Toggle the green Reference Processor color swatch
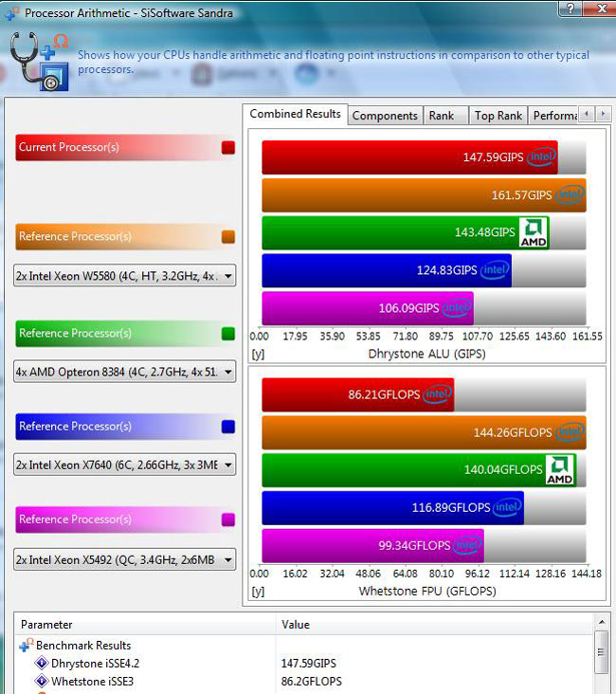 click(227, 334)
